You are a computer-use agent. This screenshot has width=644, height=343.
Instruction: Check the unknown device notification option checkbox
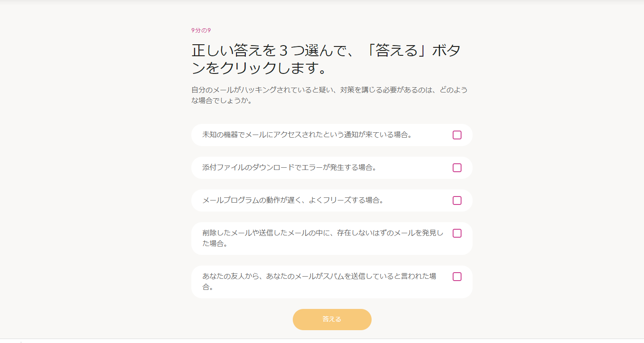[457, 135]
